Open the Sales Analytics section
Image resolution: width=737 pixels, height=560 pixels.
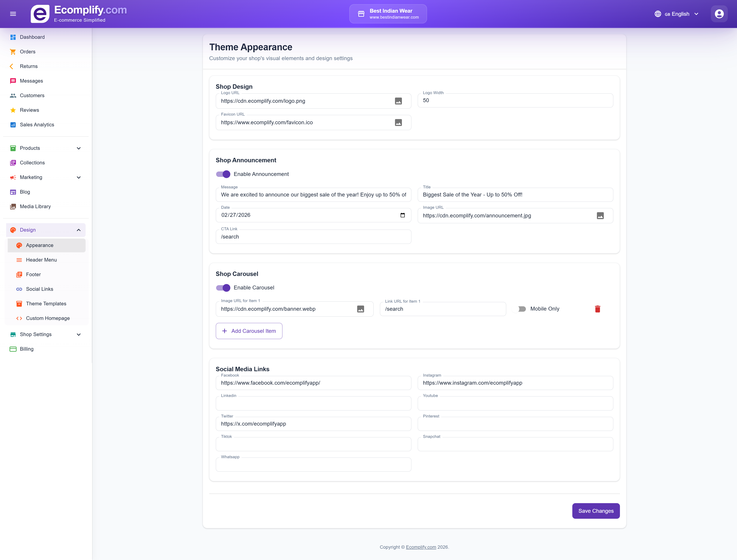pos(37,125)
